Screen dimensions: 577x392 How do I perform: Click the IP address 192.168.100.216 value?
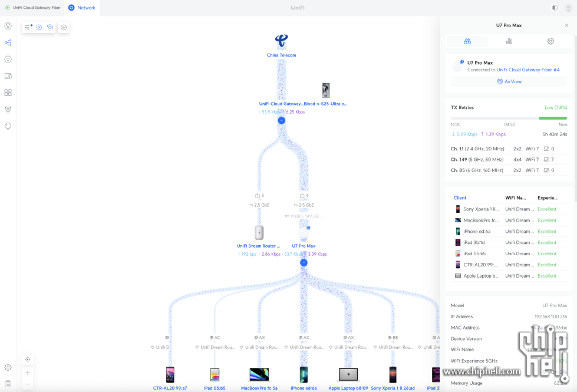(x=550, y=317)
